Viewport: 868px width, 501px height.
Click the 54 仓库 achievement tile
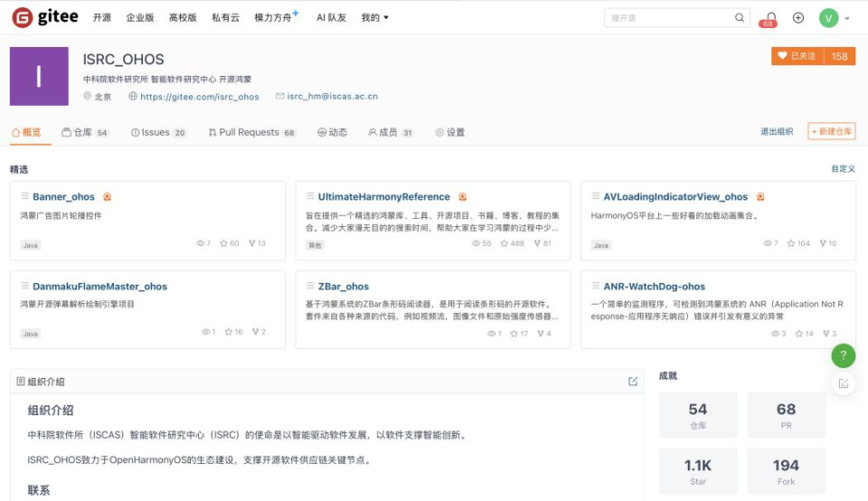[698, 415]
